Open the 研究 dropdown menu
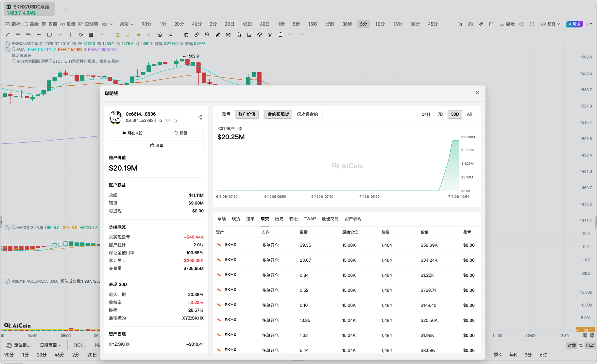Screen dimensions: 597x364 [551, 24]
